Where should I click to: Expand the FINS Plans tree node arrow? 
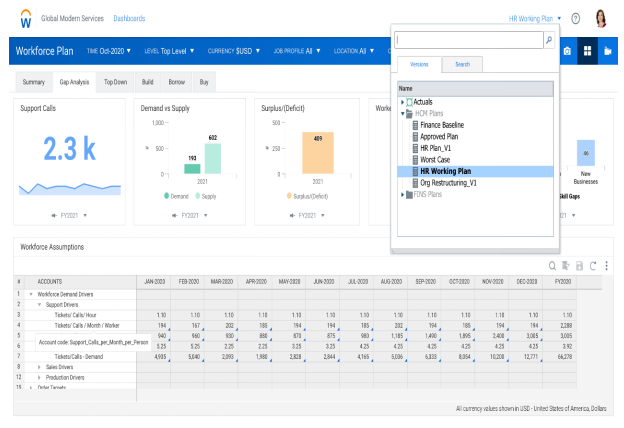[x=402, y=195]
